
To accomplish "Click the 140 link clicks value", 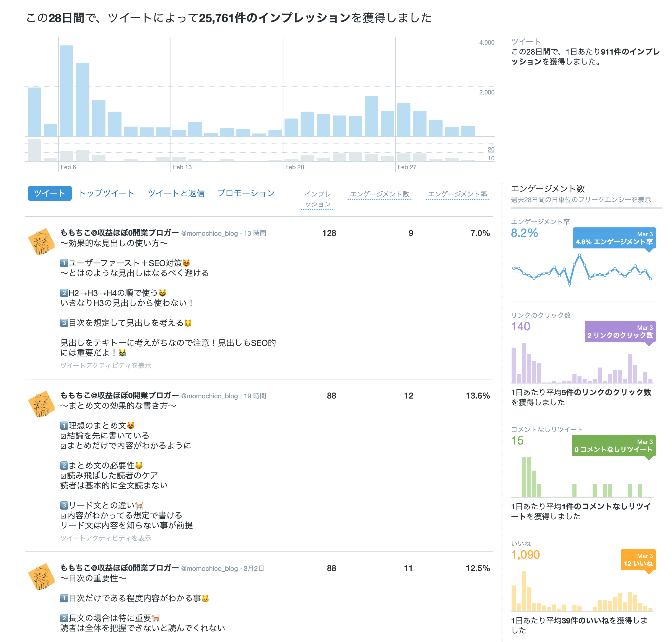I will click(521, 327).
